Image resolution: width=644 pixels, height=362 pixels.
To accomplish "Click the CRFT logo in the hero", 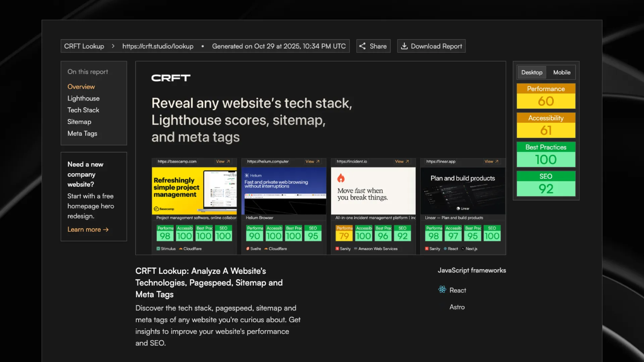I will pyautogui.click(x=171, y=78).
